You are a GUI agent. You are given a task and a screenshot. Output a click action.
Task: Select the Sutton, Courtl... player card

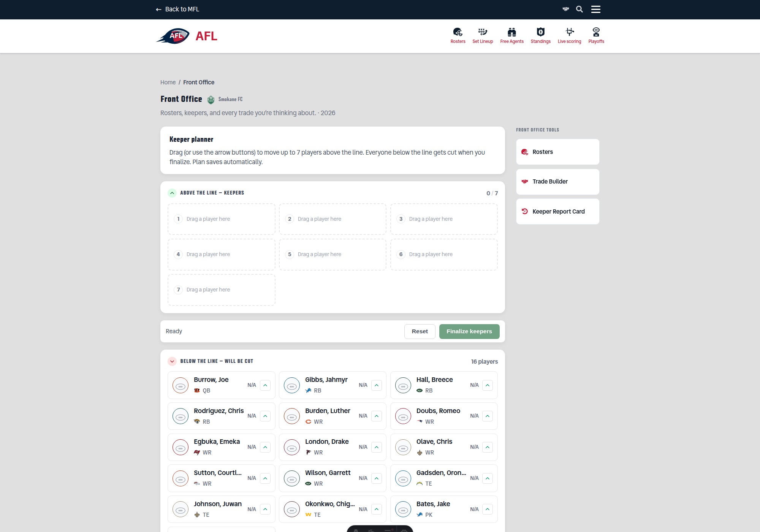(222, 478)
